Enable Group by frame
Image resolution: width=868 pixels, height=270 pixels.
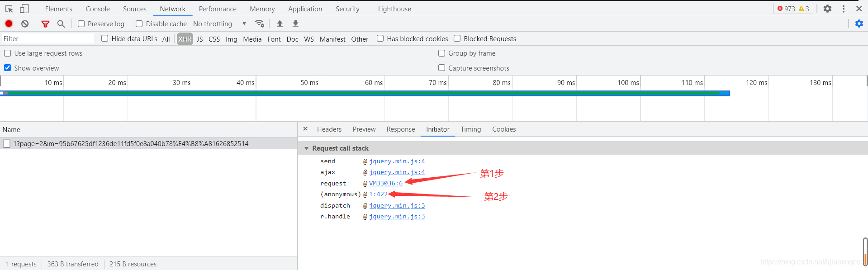(441, 53)
